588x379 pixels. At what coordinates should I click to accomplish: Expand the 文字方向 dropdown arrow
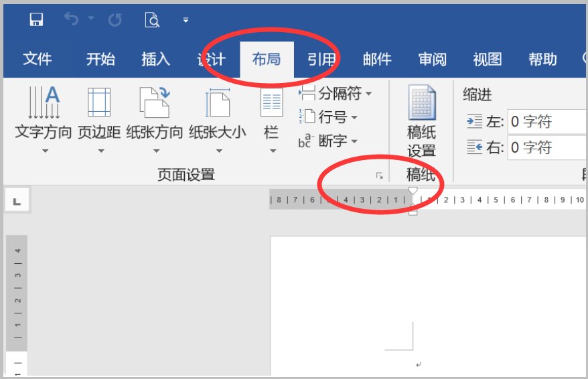pyautogui.click(x=45, y=151)
